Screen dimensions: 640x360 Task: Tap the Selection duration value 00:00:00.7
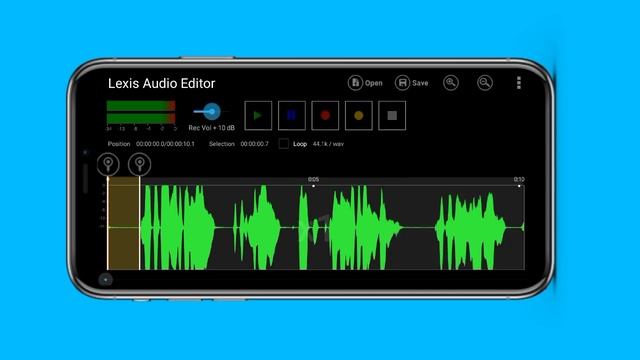pyautogui.click(x=254, y=144)
